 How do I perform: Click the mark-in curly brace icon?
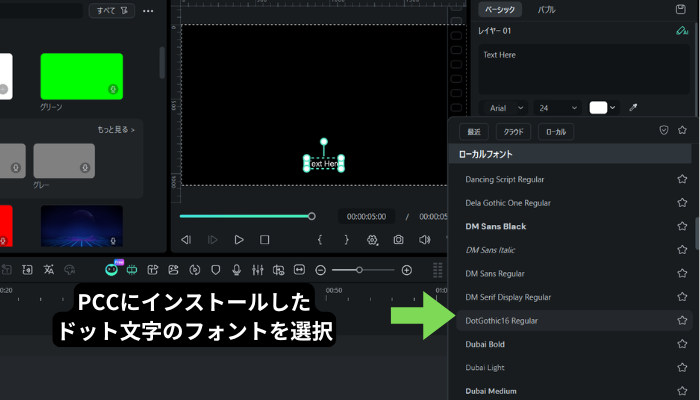pyautogui.click(x=320, y=240)
